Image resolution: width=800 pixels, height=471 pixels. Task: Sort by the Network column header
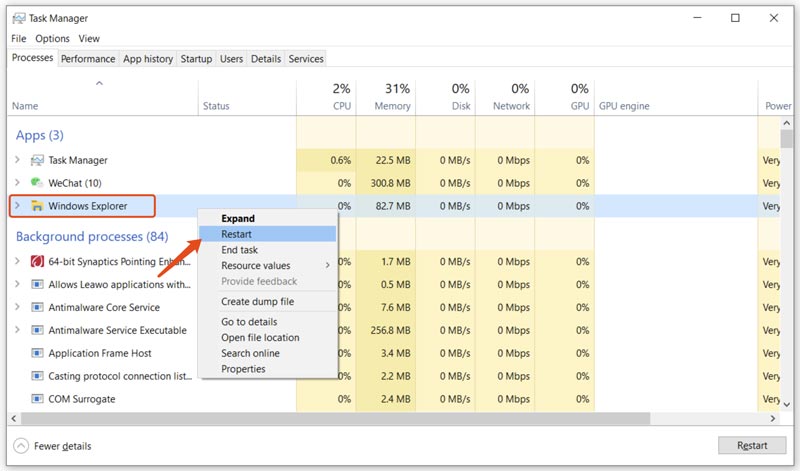[x=505, y=97]
